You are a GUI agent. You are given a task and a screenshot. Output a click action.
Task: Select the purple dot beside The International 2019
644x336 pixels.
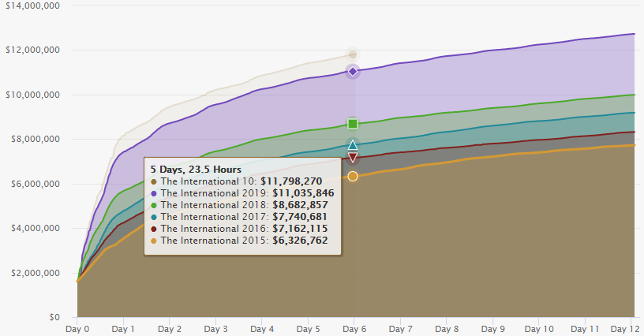[x=154, y=194]
